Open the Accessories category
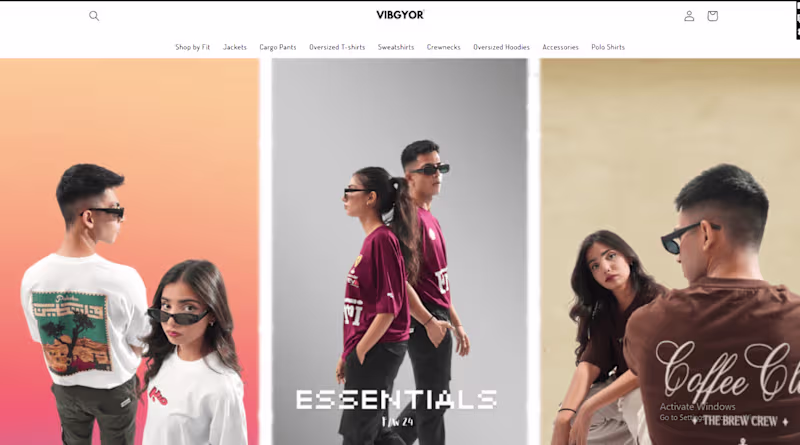800x445 pixels. tap(560, 47)
